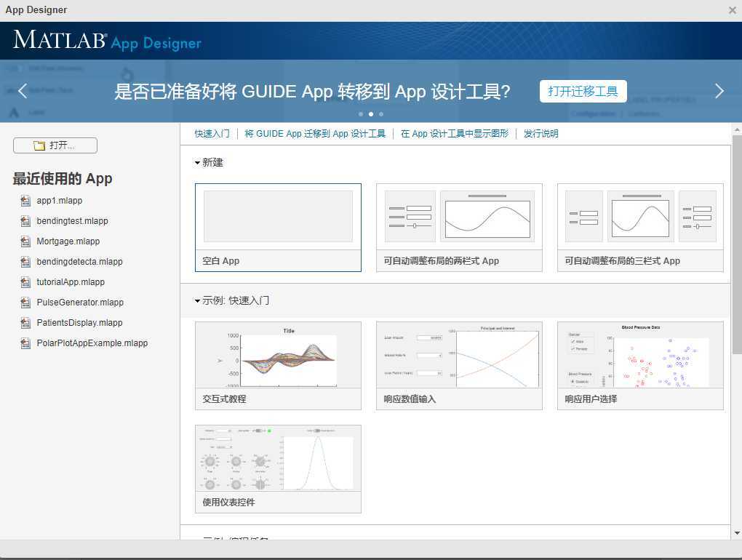Open recent file PolarPlotAppExample.mlapp
This screenshot has height=560, width=742.
coord(92,343)
